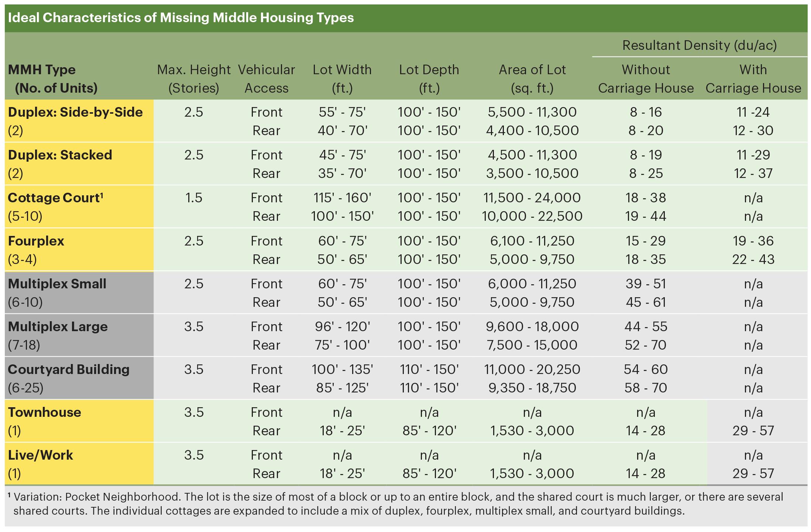Click the '54 - 60' Courtyard Building density cell

[646, 370]
